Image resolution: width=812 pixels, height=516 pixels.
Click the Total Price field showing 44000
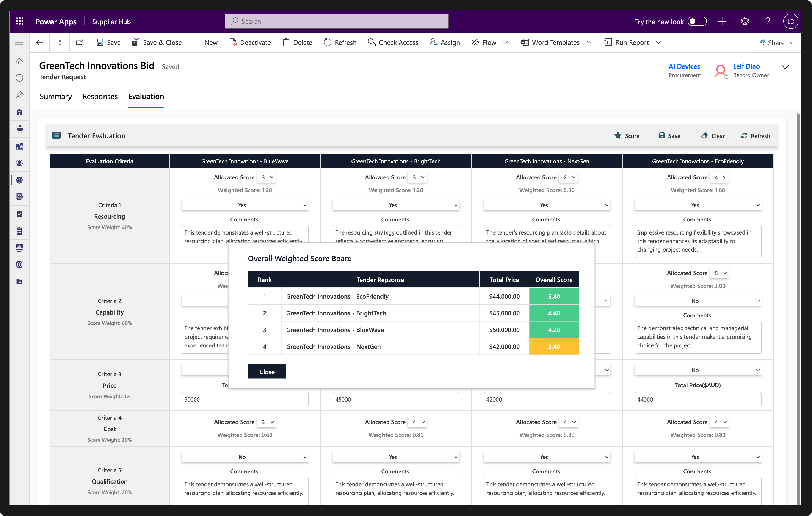697,399
